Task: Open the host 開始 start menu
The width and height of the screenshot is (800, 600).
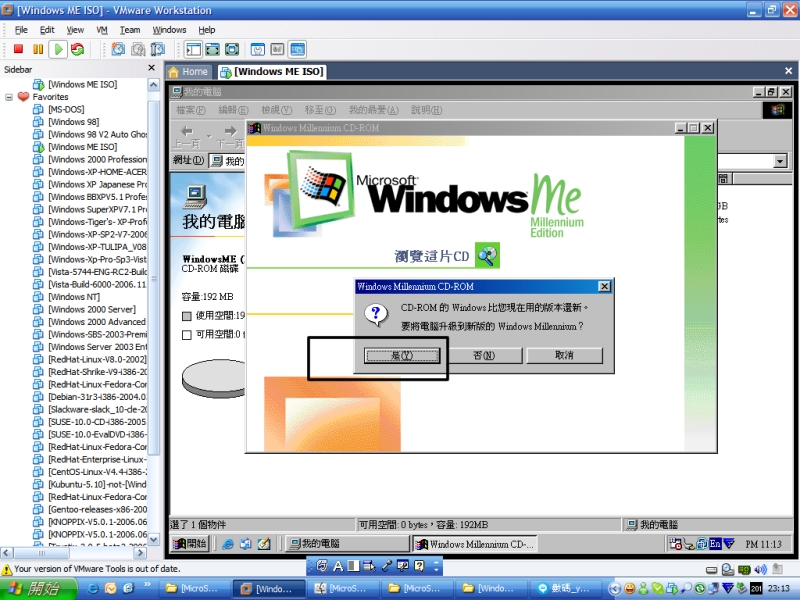Action: 38,588
